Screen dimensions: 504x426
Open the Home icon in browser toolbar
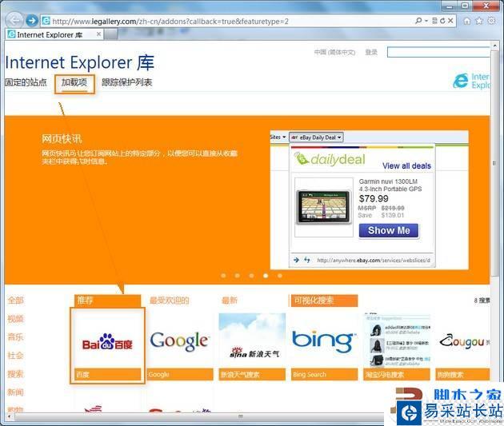[x=467, y=22]
